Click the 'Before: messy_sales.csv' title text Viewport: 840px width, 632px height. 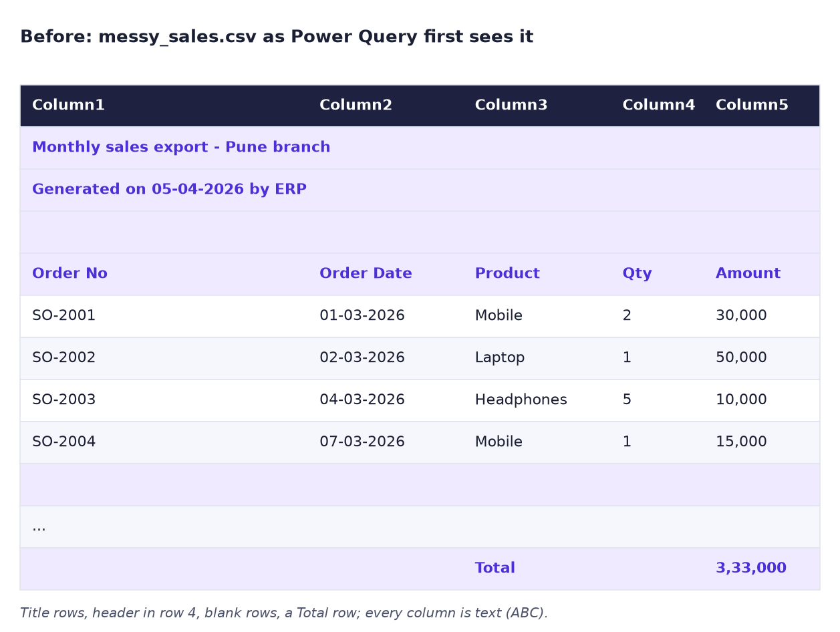[277, 37]
